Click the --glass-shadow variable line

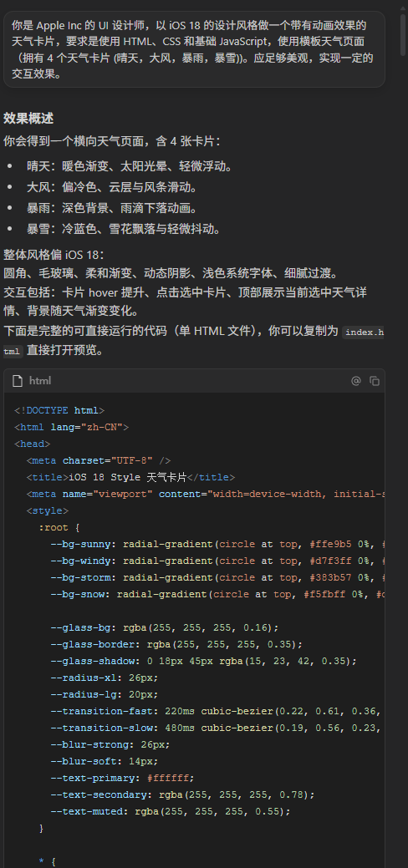point(204,661)
